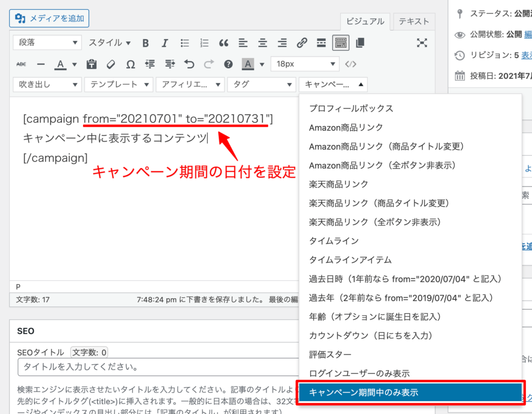Screen dimensions: 532x414
Task: Select the 年齢 menu entry
Action: (x=410, y=317)
